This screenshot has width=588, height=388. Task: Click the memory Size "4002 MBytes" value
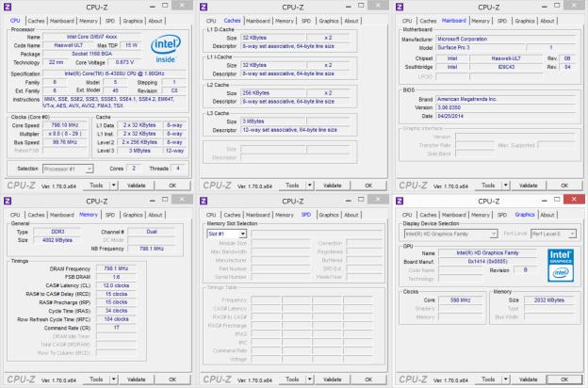pyautogui.click(x=57, y=240)
